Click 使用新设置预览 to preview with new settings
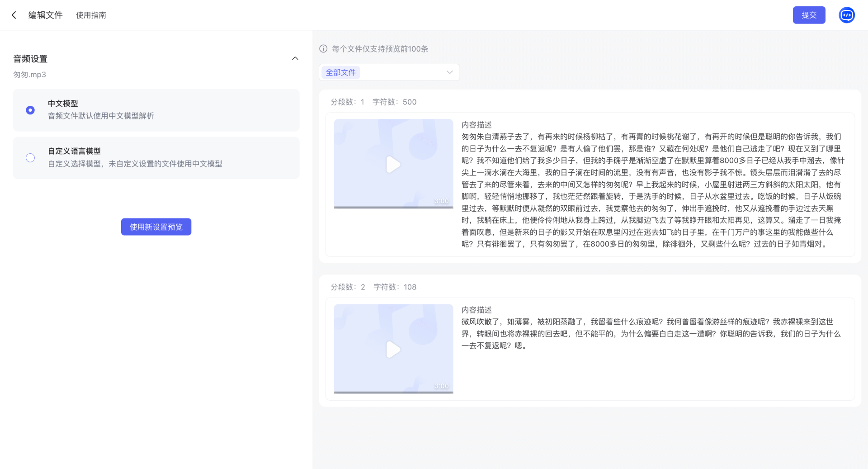This screenshot has width=868, height=469. coord(156,227)
